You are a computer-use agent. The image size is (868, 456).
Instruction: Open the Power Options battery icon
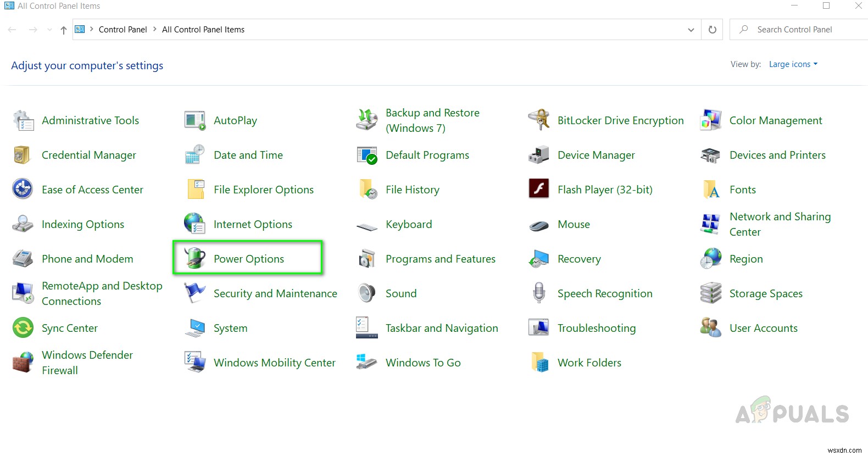click(194, 258)
